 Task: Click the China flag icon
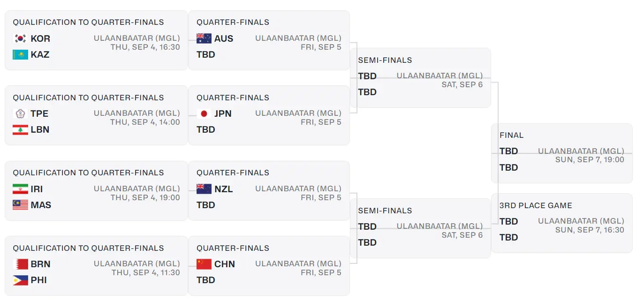[204, 264]
